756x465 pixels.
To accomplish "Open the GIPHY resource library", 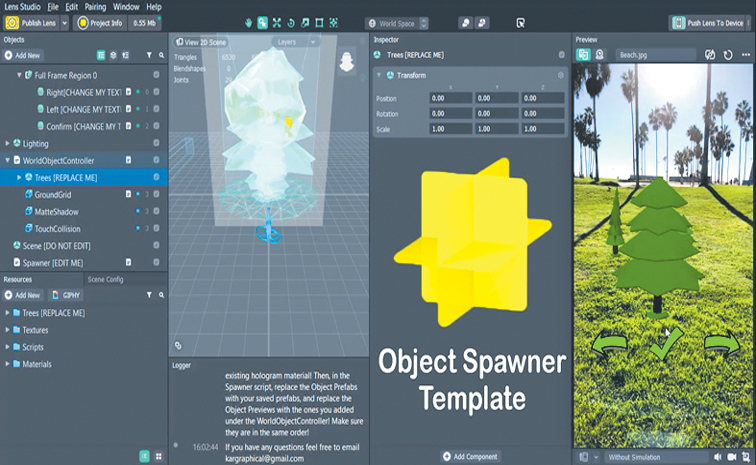I will [67, 295].
